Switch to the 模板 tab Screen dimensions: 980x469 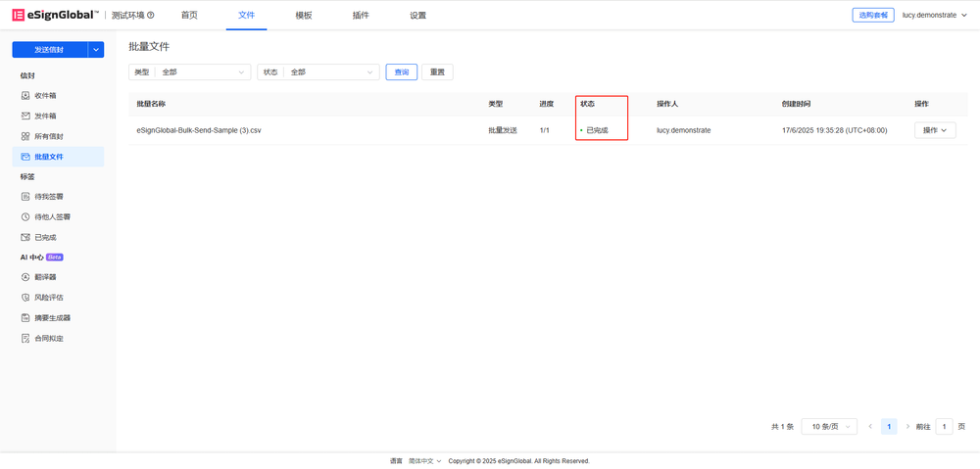pos(304,16)
